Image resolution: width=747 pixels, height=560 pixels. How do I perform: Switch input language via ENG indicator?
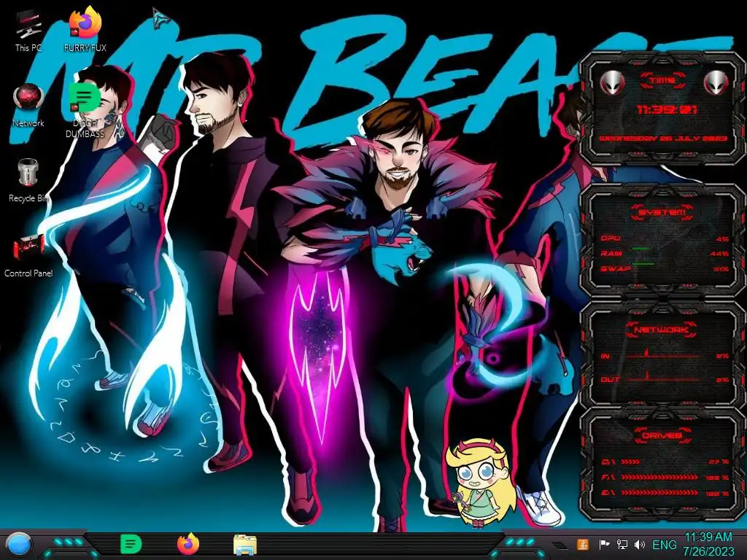point(664,545)
